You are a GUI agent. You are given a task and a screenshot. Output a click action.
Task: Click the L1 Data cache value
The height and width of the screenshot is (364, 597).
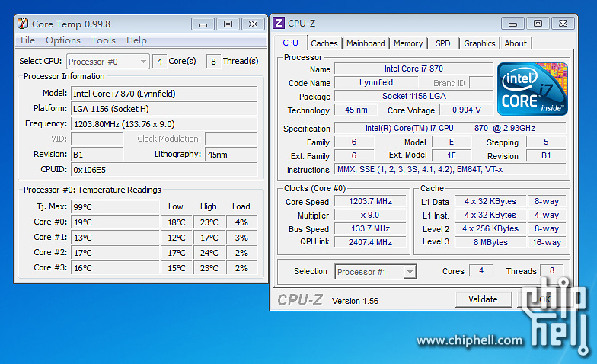[x=490, y=201]
